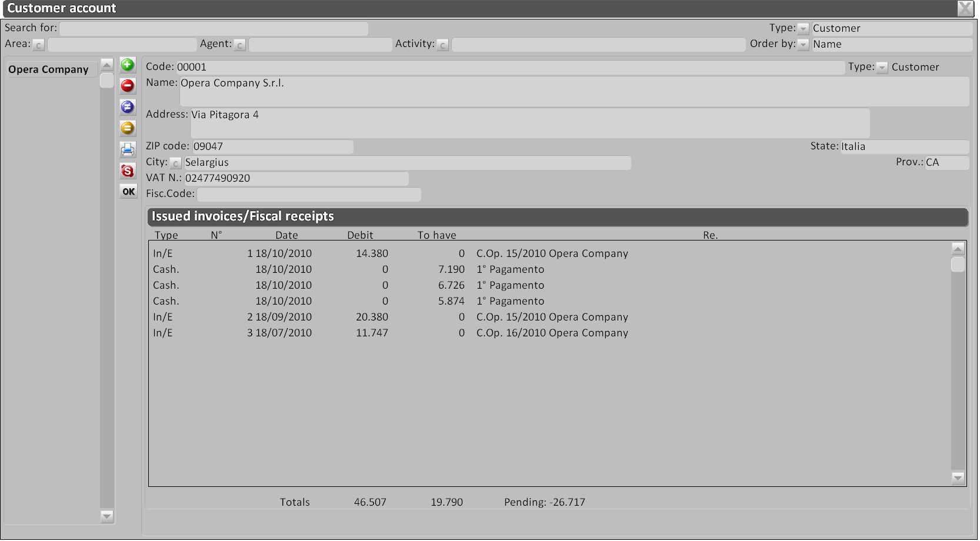Click the Search for input field
This screenshot has height=541, width=980.
click(x=214, y=28)
